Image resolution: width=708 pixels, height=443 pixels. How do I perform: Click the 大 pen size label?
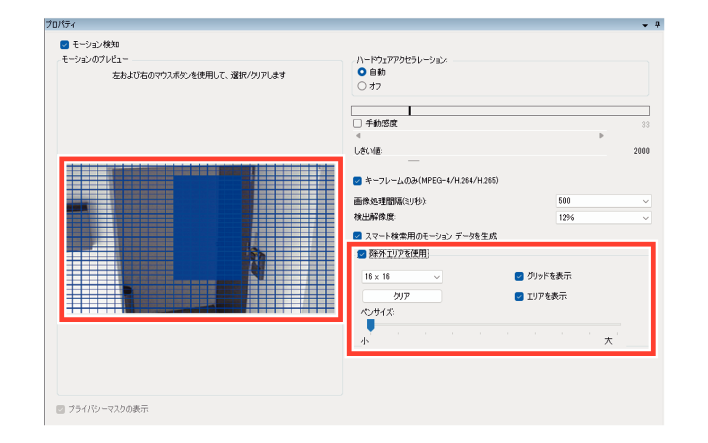point(608,340)
